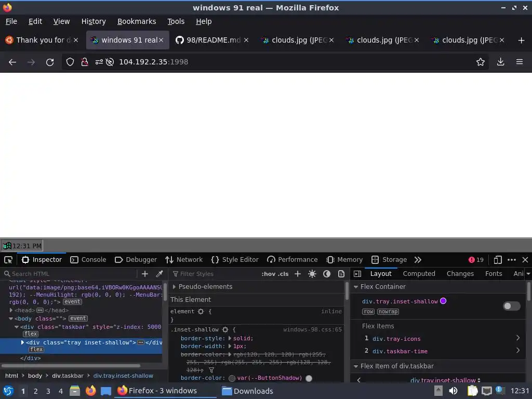The width and height of the screenshot is (532, 399).
Task: Toggle the :hov pseudo-class panel
Action: [269, 274]
